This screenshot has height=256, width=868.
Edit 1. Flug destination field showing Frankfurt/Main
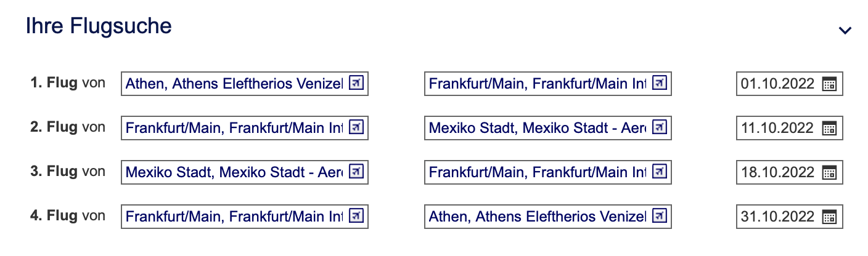[538, 84]
